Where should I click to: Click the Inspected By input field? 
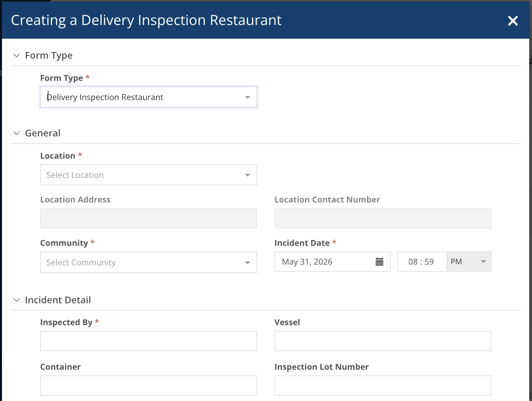(x=149, y=341)
